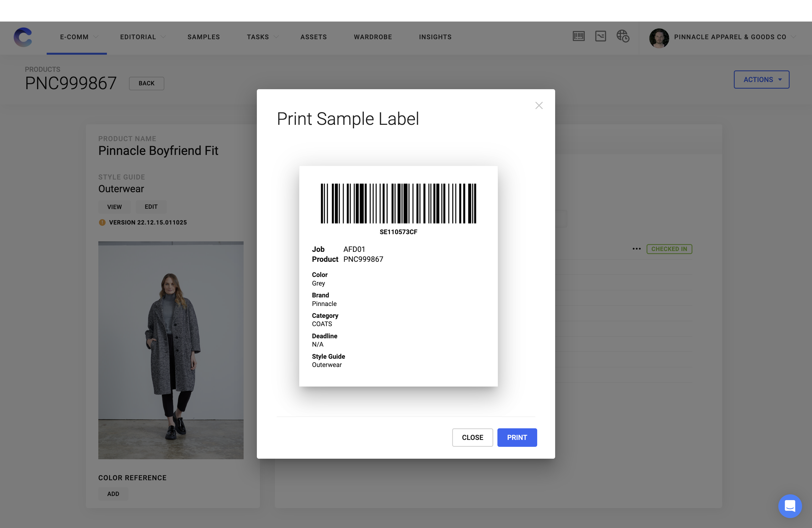Image resolution: width=812 pixels, height=528 pixels.
Task: Close the dialog using the Close button
Action: (473, 437)
